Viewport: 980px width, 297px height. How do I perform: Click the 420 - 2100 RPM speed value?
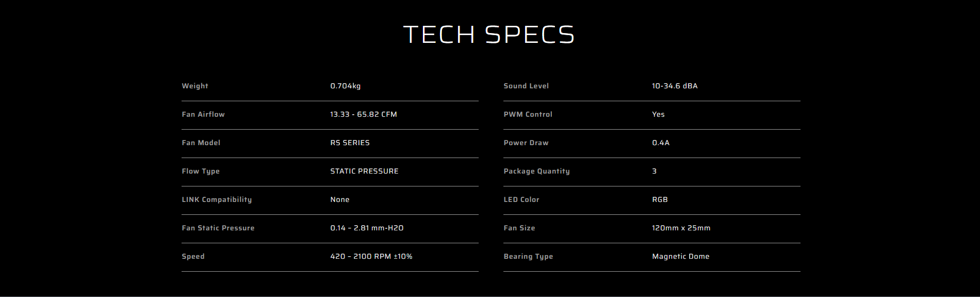(x=371, y=256)
